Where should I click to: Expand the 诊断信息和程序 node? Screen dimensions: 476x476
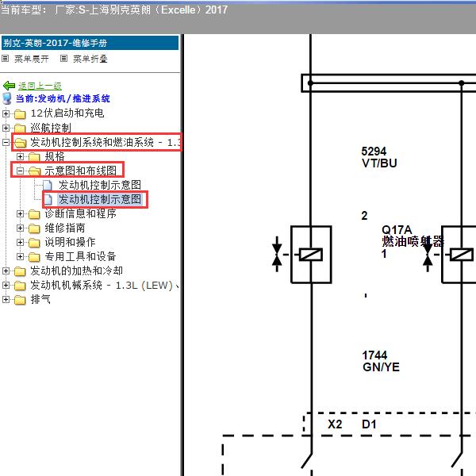[x=20, y=213]
